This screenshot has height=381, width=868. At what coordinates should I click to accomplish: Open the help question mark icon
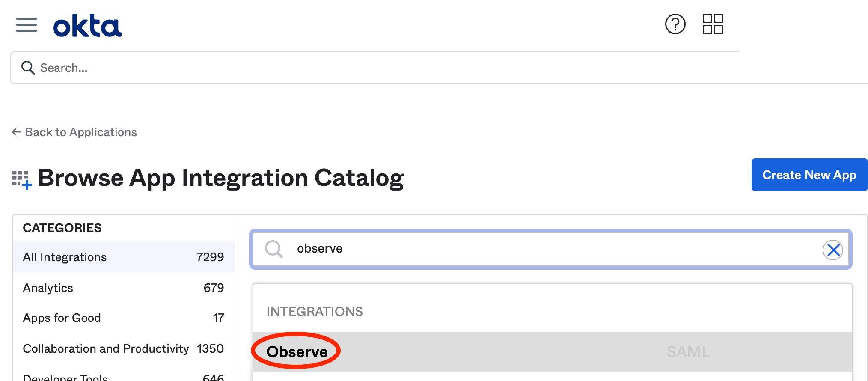pos(675,24)
